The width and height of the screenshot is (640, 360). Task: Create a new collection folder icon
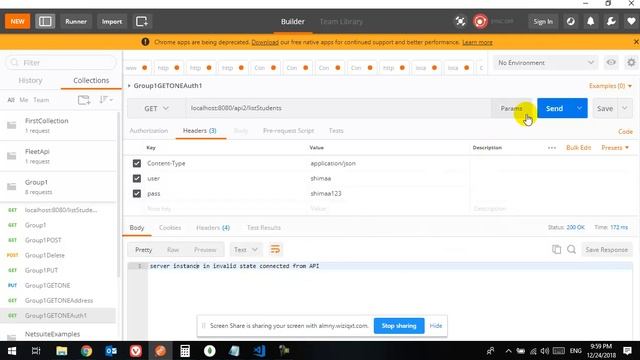[84, 100]
